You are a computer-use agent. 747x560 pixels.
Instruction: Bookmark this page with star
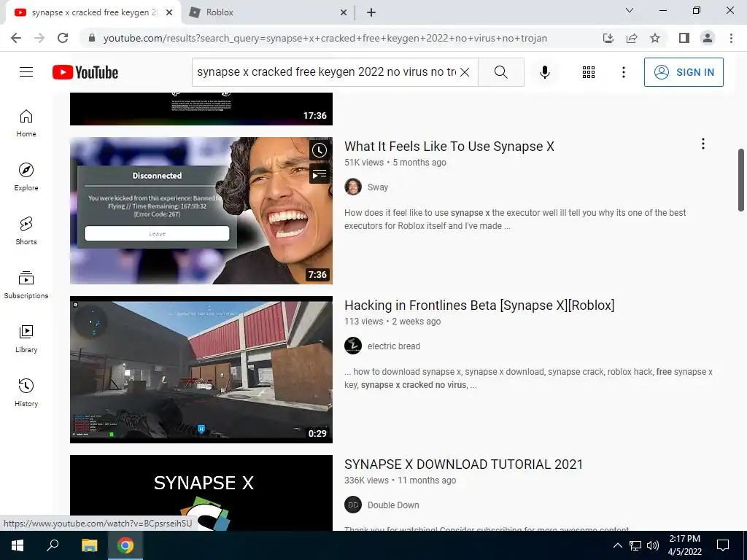click(x=655, y=38)
